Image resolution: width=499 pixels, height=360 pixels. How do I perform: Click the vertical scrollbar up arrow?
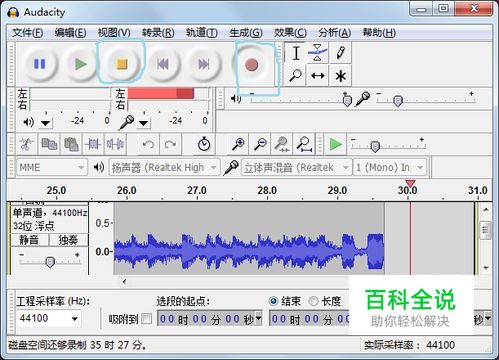point(486,209)
